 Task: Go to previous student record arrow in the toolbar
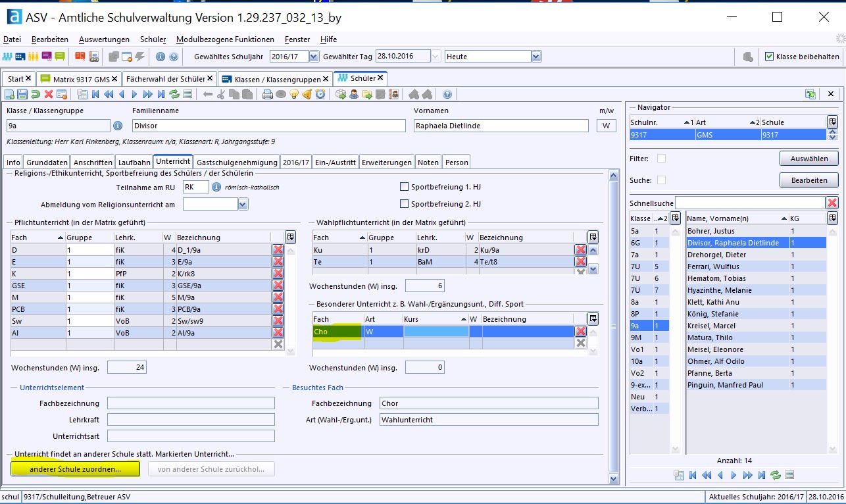pos(122,94)
